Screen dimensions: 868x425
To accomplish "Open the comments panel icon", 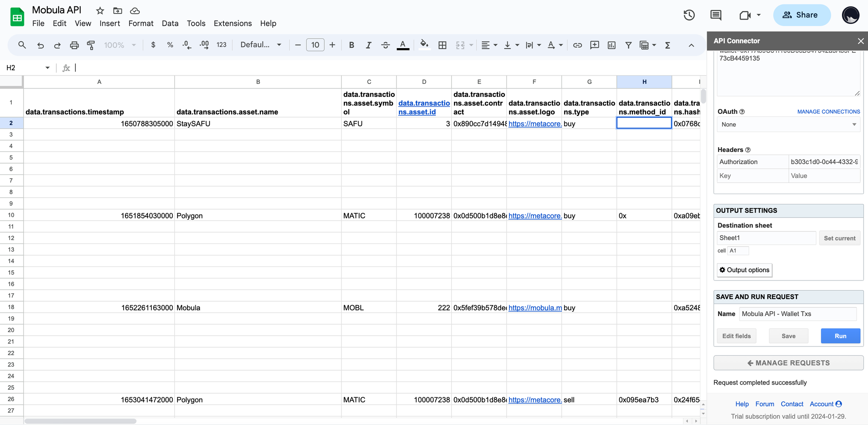I will tap(716, 15).
